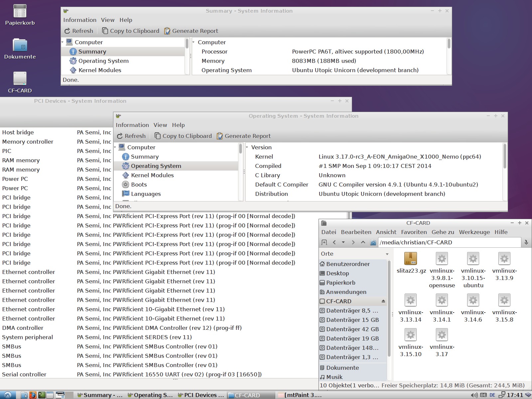
Task: Open new tab in CF-CARD file manager
Action: coord(325,242)
